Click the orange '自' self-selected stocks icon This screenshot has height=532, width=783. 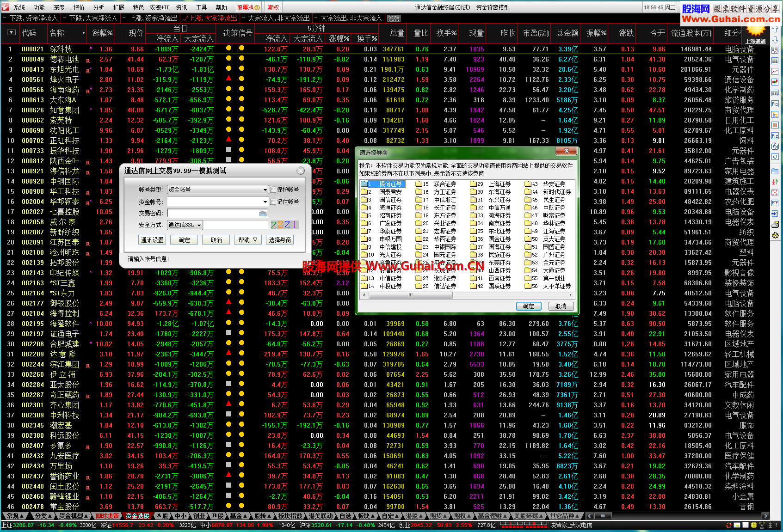coord(775,125)
